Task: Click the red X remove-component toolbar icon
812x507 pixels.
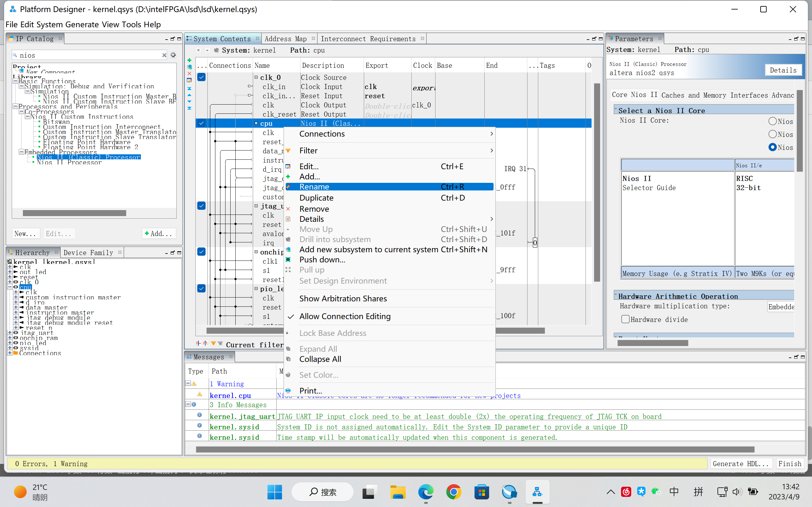Action: coord(189,74)
